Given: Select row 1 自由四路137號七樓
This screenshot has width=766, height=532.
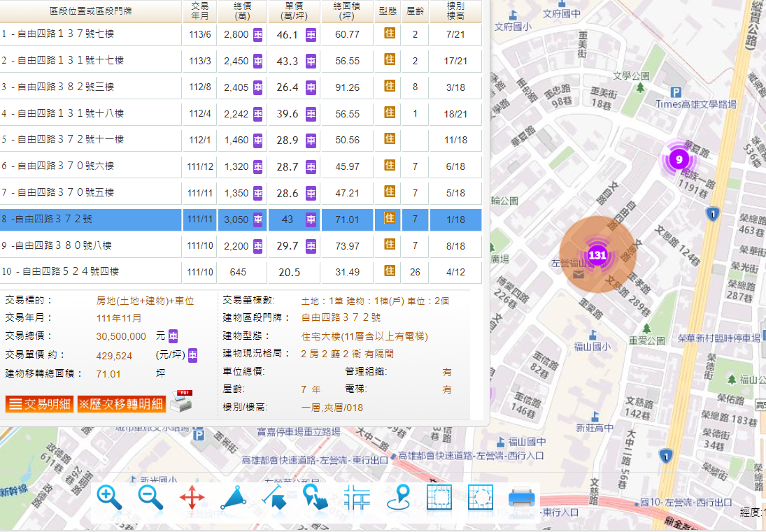Looking at the screenshot, I should click(91, 34).
